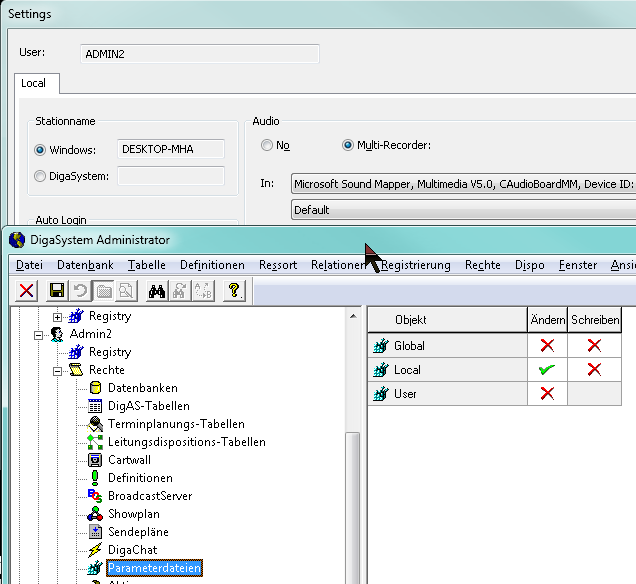Screen dimensions: 636x584
Task: Collapse the Rechte tree node
Action: (58, 370)
